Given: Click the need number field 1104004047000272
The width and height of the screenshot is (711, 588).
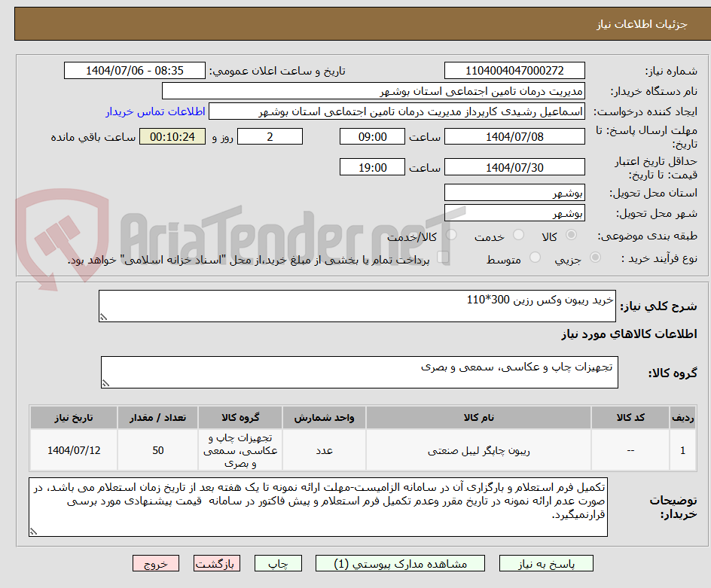Looking at the screenshot, I should click(514, 71).
